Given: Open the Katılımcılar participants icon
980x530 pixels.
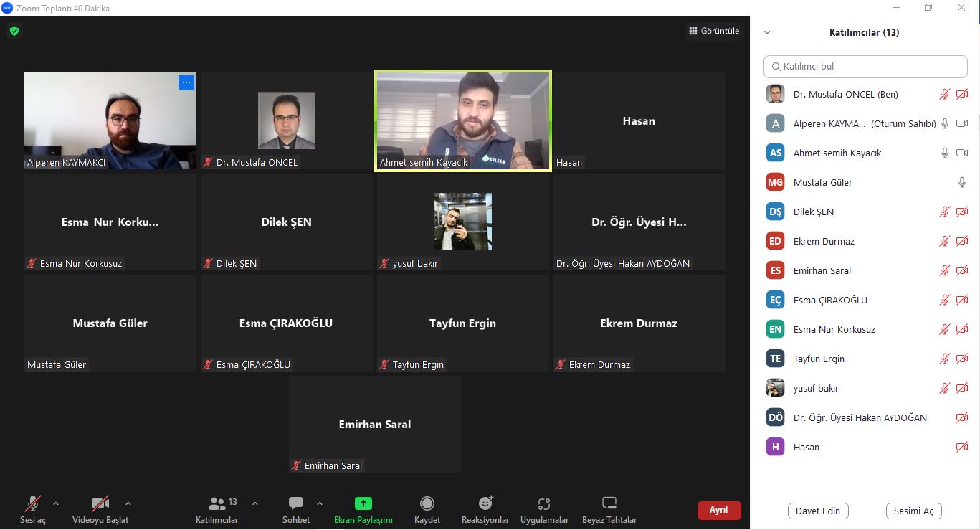Looking at the screenshot, I should 217,503.
